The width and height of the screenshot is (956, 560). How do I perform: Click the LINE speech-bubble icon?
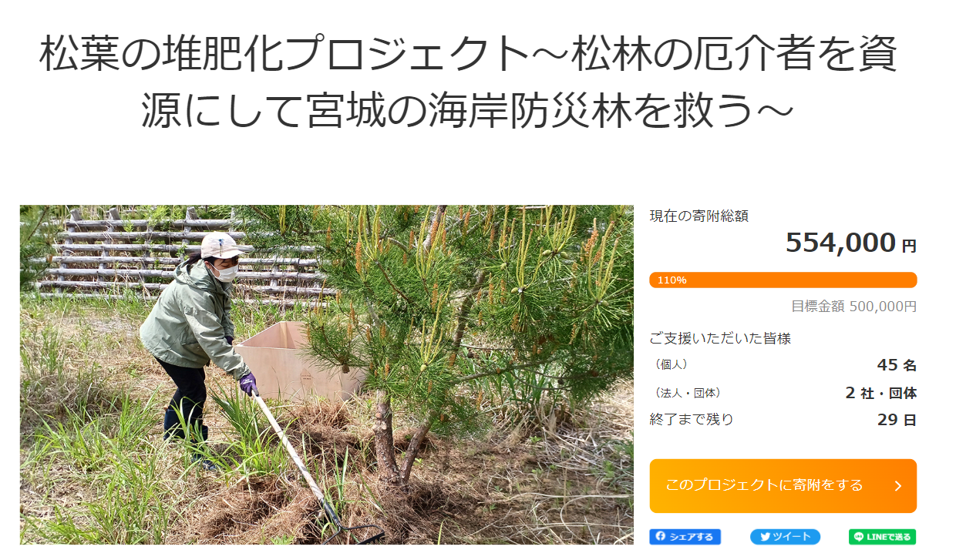[860, 537]
